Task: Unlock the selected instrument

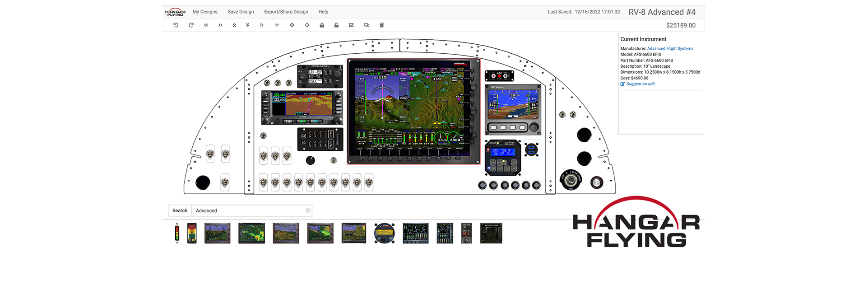Action: click(336, 25)
